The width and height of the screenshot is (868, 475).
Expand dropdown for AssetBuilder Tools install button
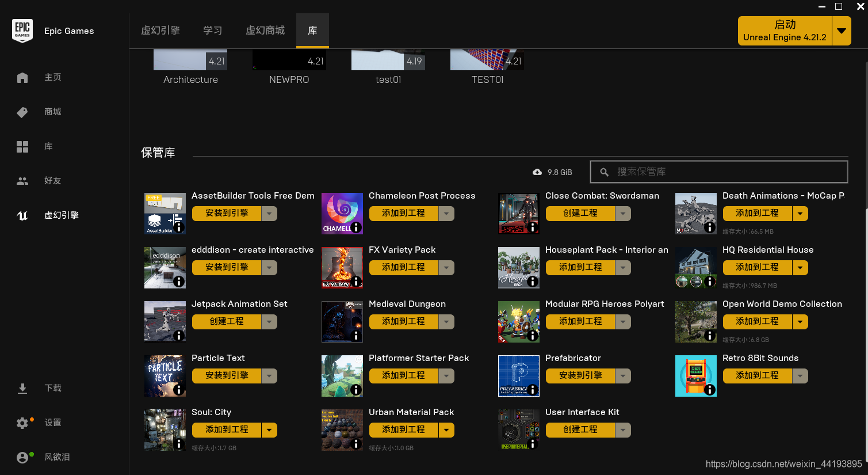(269, 214)
